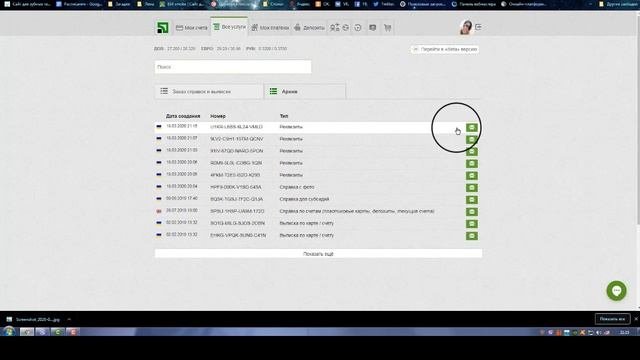This screenshot has width=640, height=360.
Task: Click the number code starting with SO1G
Action: pos(238,223)
